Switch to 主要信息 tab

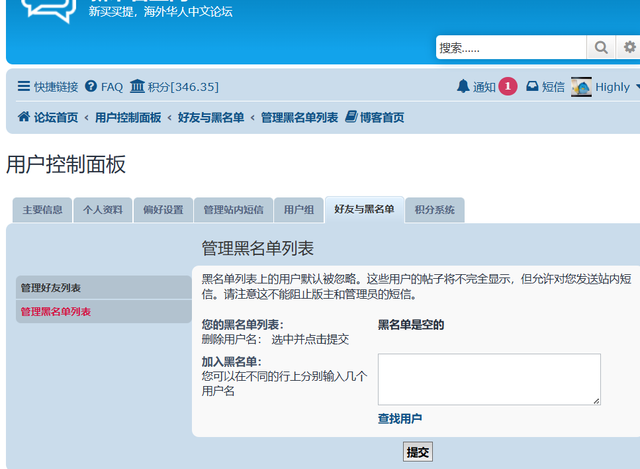click(x=42, y=210)
